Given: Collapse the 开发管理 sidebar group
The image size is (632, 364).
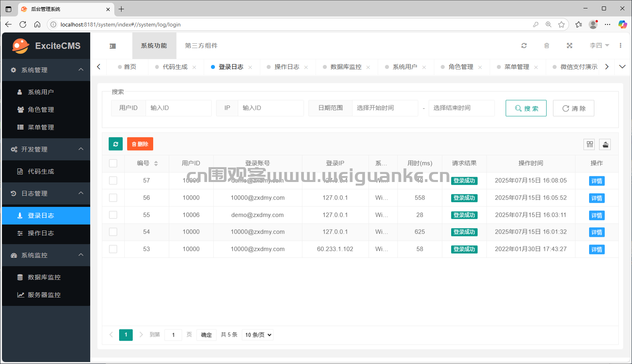Looking at the screenshot, I should point(46,149).
